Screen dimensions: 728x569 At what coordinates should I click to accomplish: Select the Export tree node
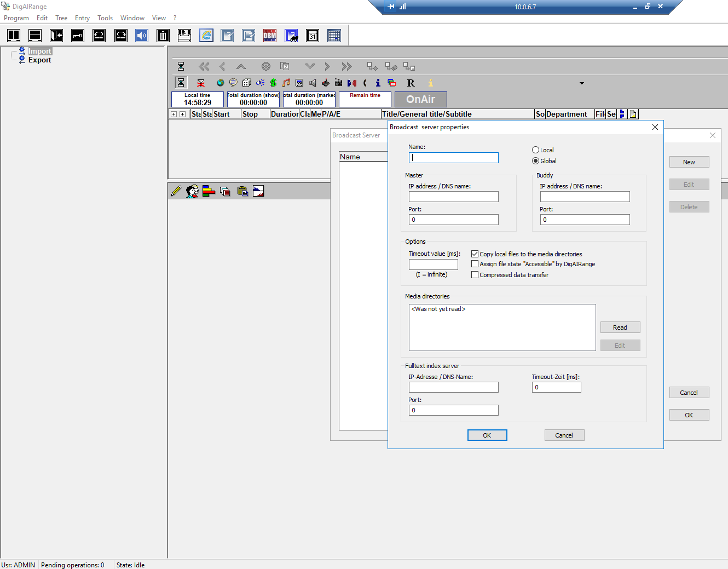[x=39, y=60]
